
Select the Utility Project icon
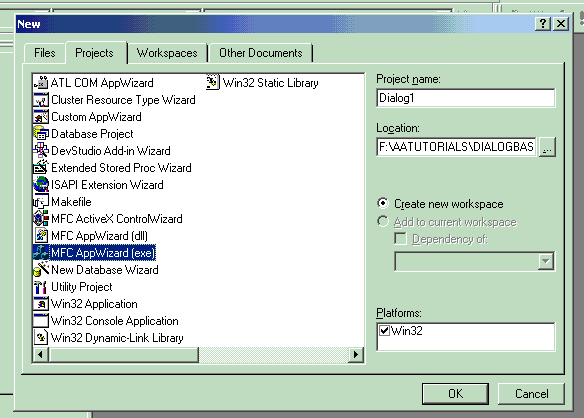[x=41, y=287]
